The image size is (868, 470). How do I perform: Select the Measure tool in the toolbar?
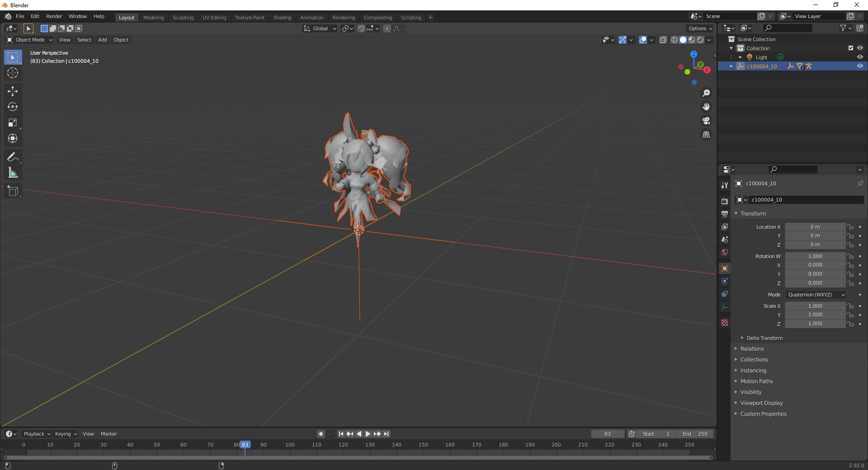tap(13, 172)
